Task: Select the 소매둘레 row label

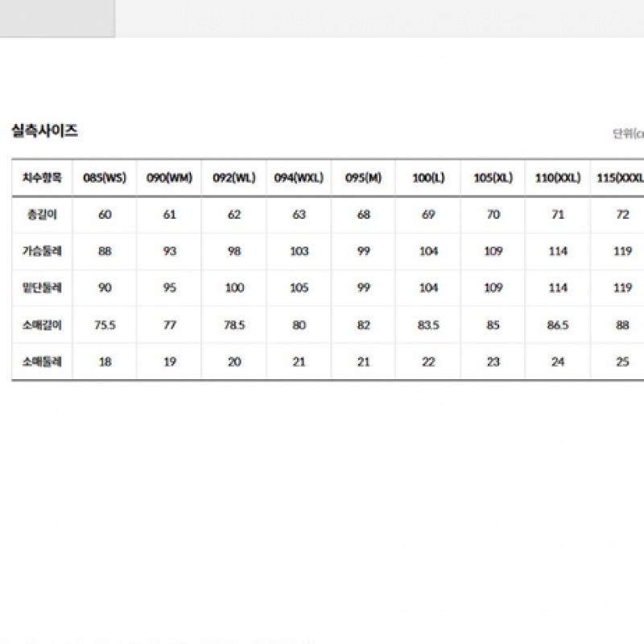Action: click(x=42, y=362)
